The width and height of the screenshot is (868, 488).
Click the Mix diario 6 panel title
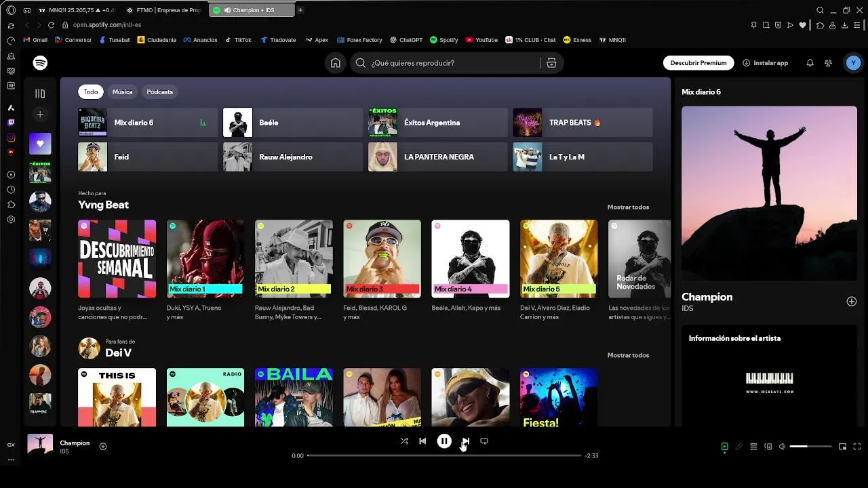(x=701, y=91)
